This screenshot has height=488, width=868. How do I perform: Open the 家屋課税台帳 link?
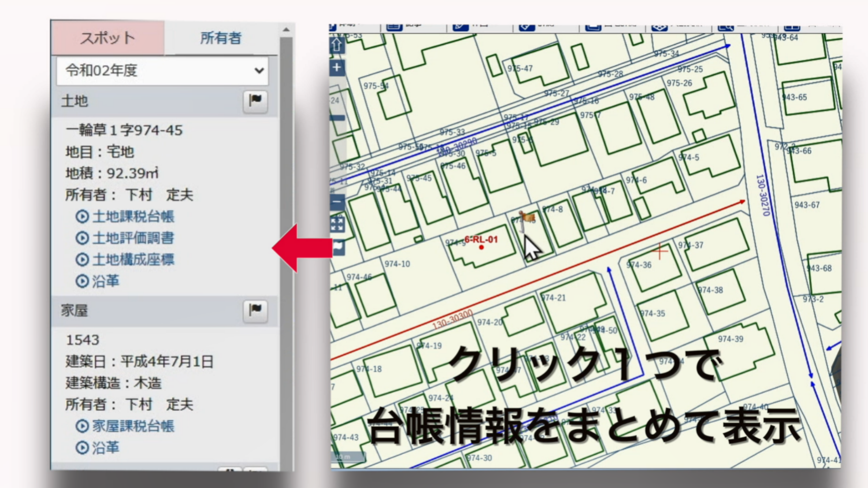pyautogui.click(x=133, y=426)
